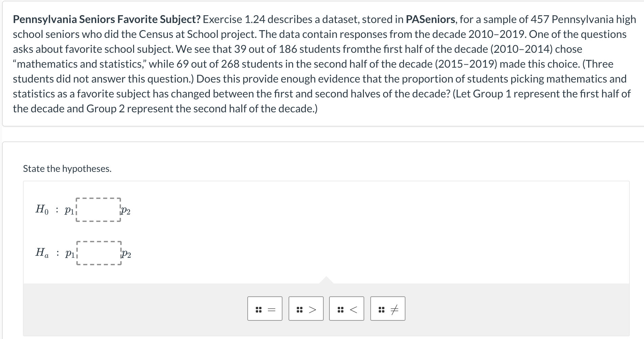Click the H0 hypothesis label
Viewport: 644px width, 339px height.
pos(42,210)
